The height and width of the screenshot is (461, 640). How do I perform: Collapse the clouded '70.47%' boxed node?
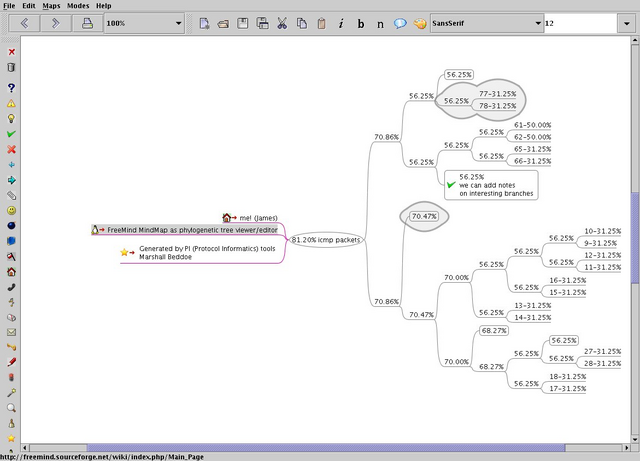click(x=424, y=216)
